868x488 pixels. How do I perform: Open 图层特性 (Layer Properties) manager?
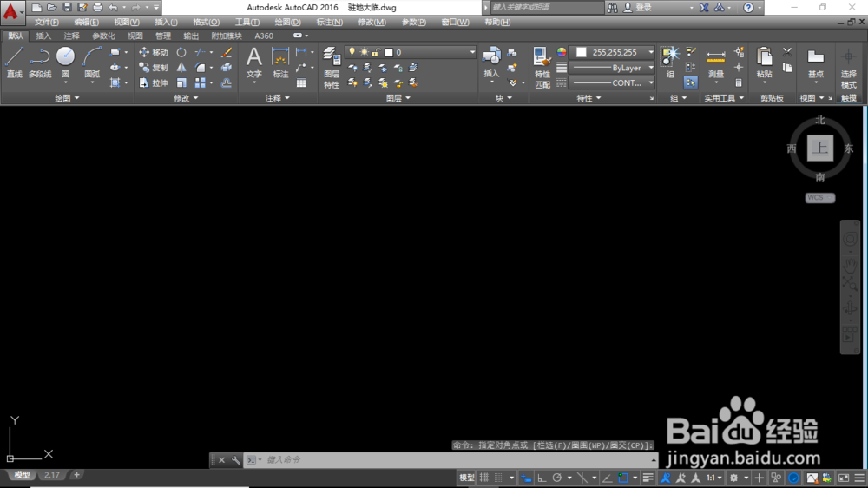pos(332,68)
